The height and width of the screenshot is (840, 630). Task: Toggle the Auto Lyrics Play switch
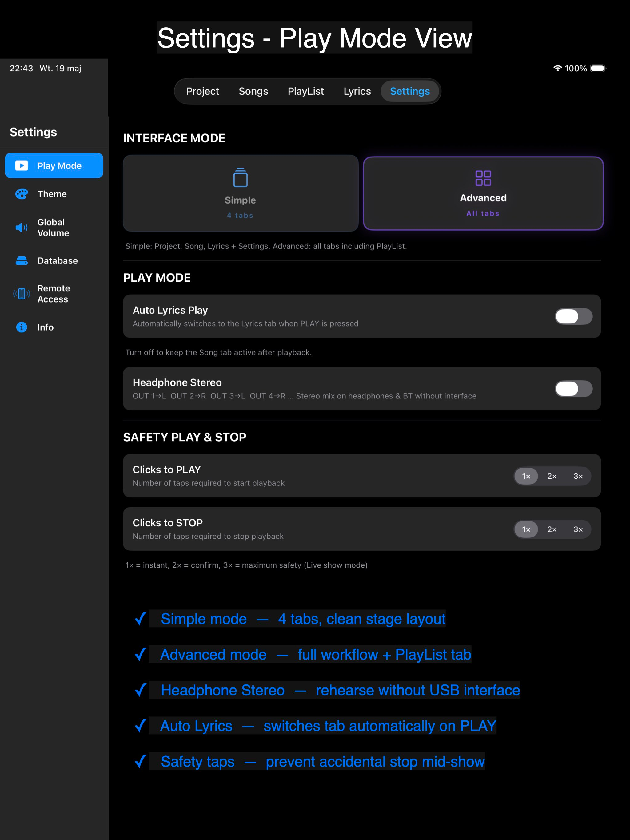573,316
